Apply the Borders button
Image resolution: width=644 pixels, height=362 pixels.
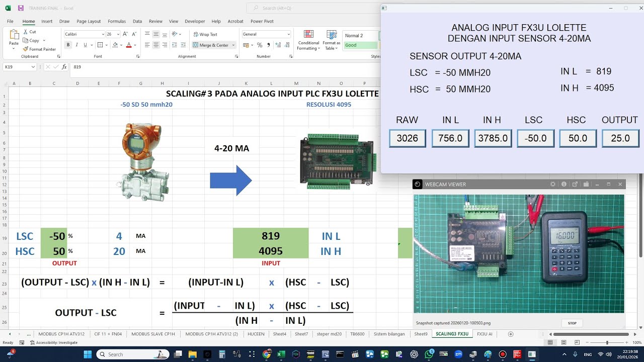100,45
